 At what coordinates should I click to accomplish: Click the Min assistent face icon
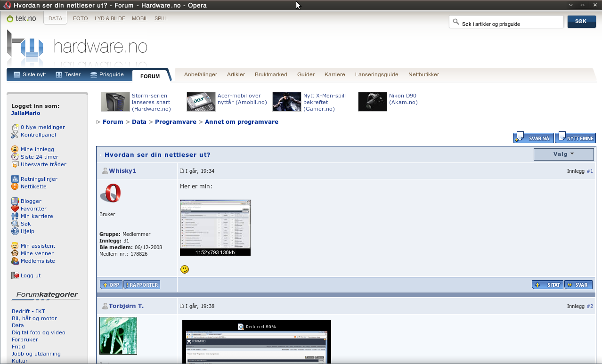pos(15,246)
